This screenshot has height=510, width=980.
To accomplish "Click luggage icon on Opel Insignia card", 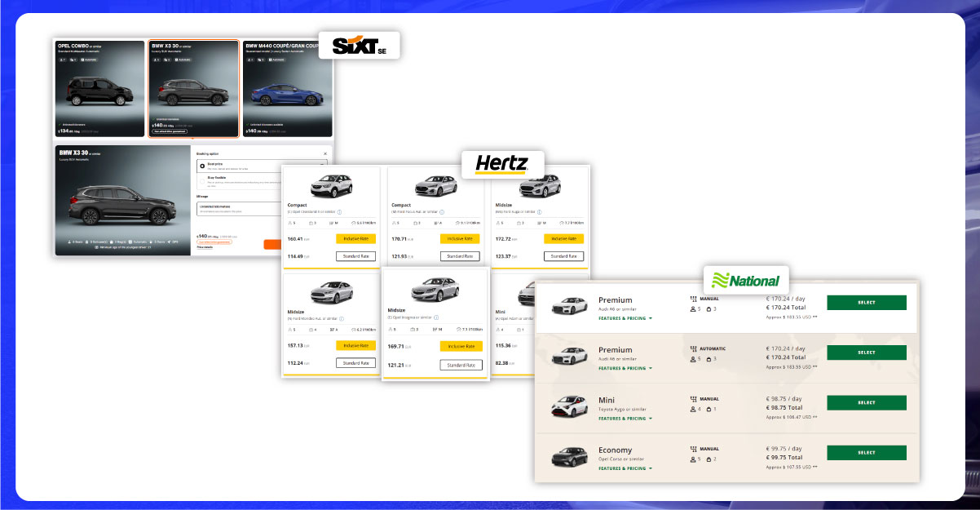I will 413,329.
